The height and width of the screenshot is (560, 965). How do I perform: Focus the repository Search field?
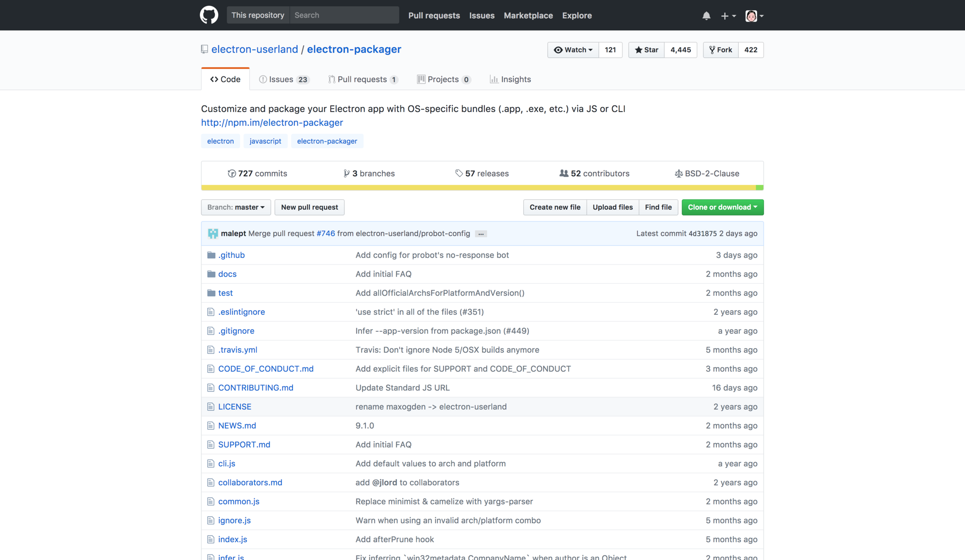(344, 15)
